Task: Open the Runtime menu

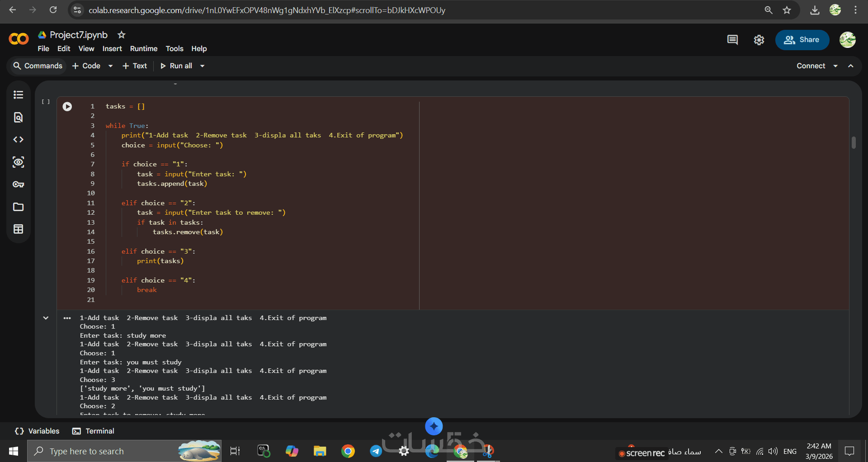Action: (144, 49)
